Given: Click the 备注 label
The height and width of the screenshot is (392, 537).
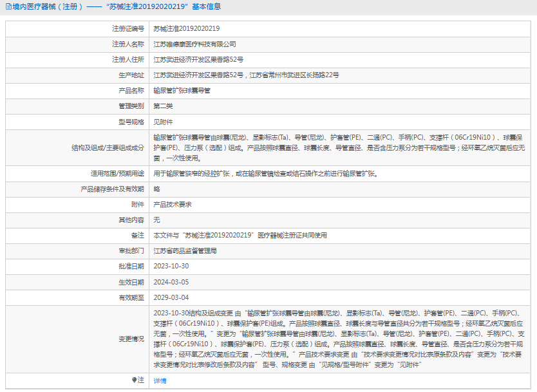Looking at the screenshot, I should click(138, 235).
